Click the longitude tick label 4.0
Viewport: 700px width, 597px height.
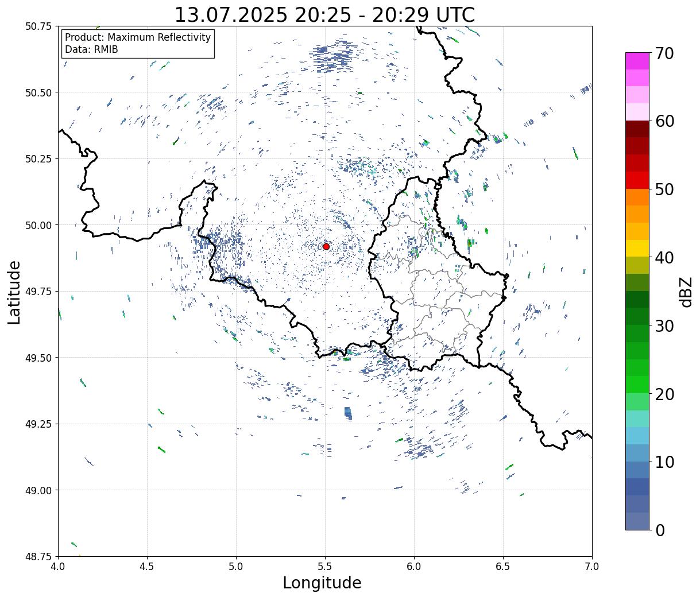[x=58, y=567]
